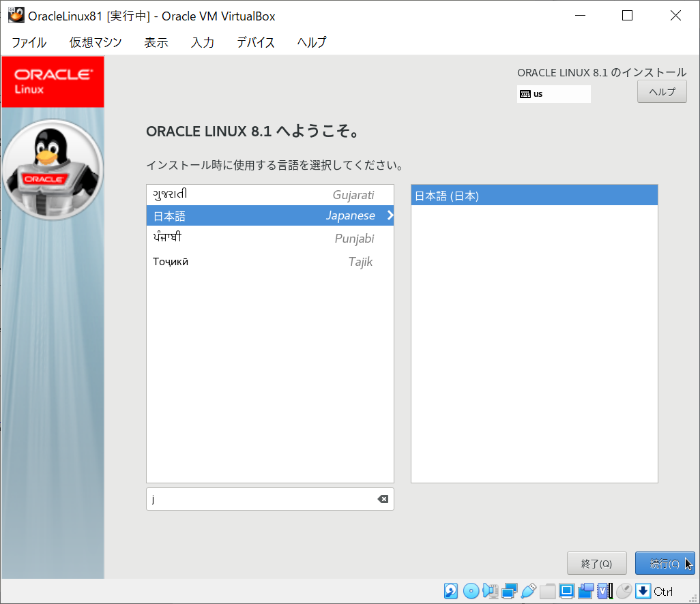Clear the language search field via x icon
The image size is (700, 604).
(x=383, y=499)
